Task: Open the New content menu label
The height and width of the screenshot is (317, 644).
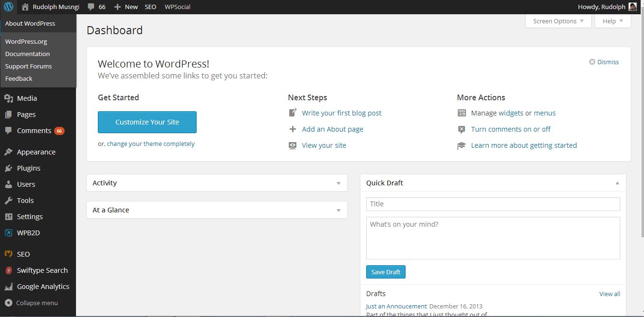Action: click(x=132, y=7)
